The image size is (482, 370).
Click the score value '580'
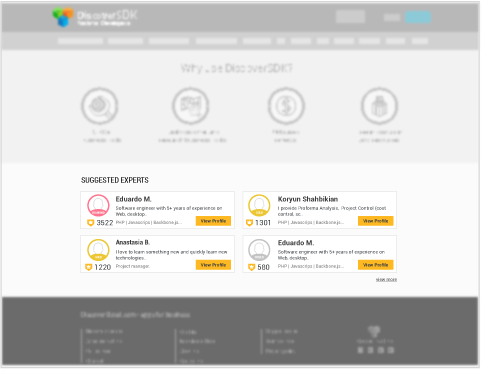point(263,267)
